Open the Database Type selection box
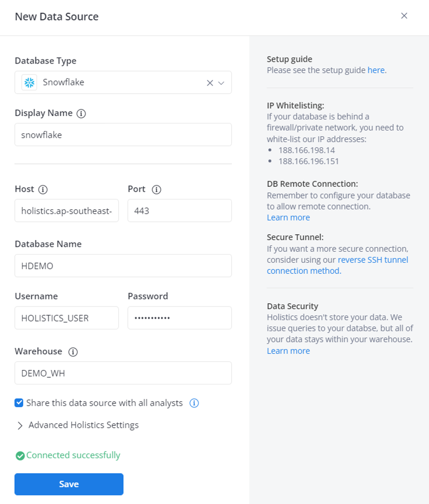This screenshot has width=429, height=504. coord(112,82)
